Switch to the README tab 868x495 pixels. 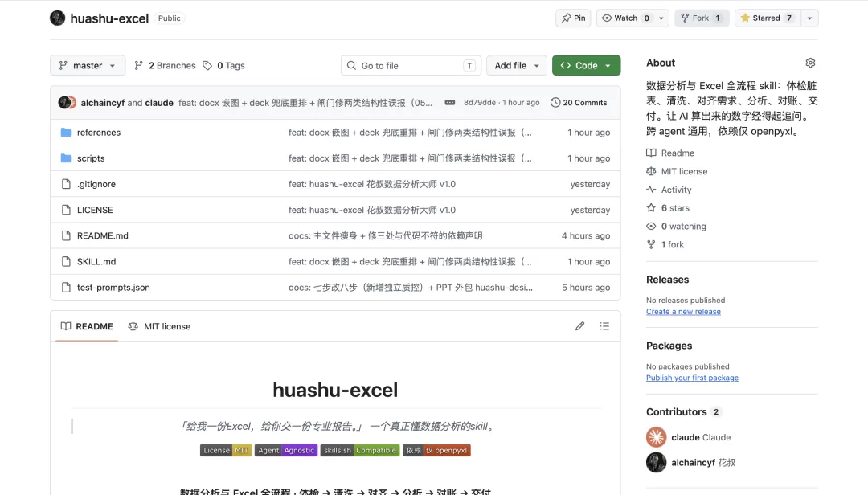click(87, 327)
